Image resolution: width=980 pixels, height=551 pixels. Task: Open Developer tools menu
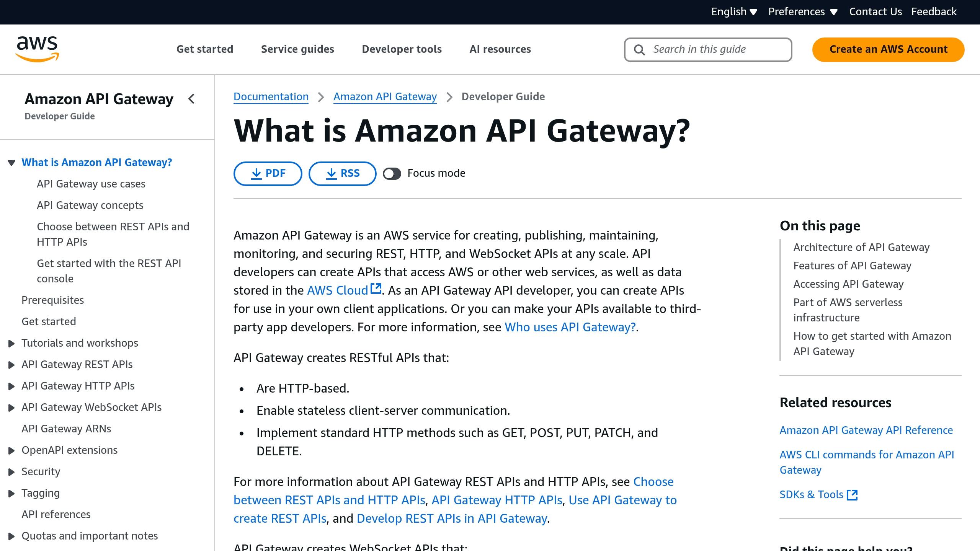click(x=402, y=49)
